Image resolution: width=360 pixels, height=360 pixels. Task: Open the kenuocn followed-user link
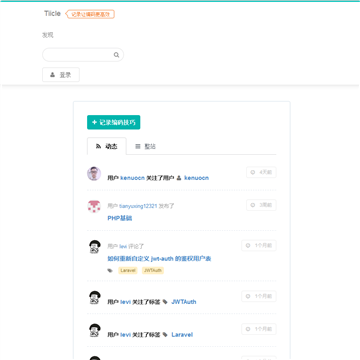(x=196, y=178)
